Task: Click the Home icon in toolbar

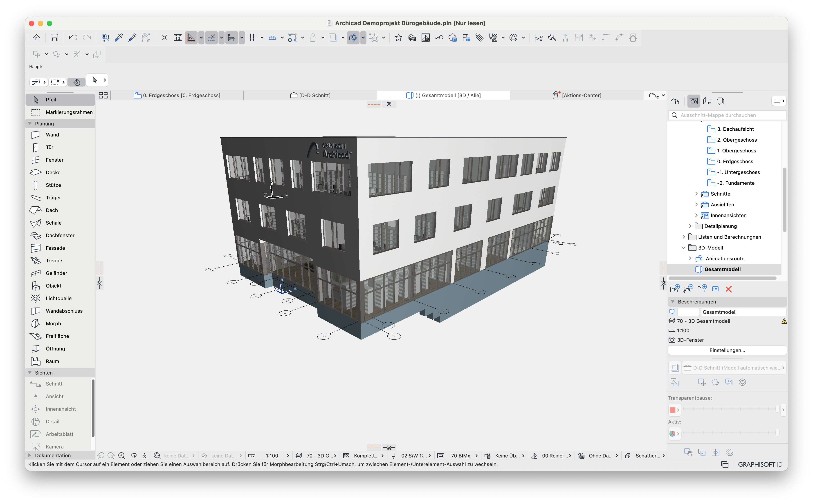Action: [36, 38]
